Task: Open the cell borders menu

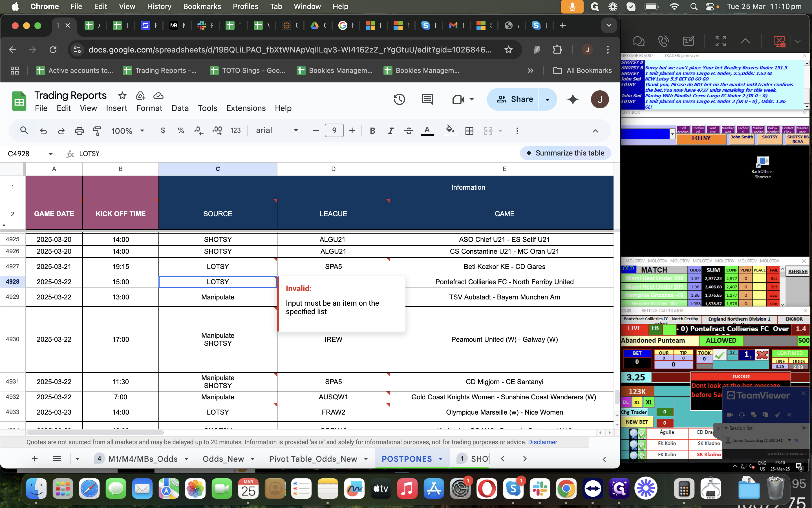Action: (x=469, y=130)
